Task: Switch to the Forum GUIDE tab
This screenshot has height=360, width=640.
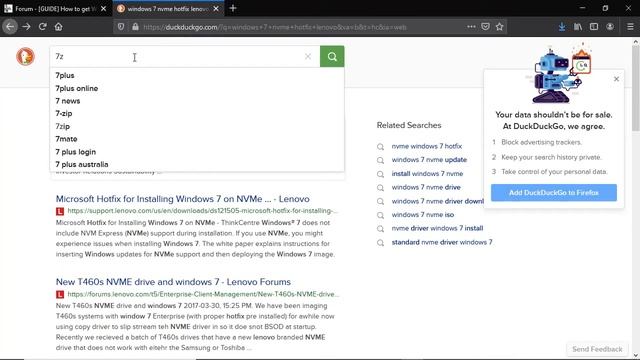Action: (52, 9)
